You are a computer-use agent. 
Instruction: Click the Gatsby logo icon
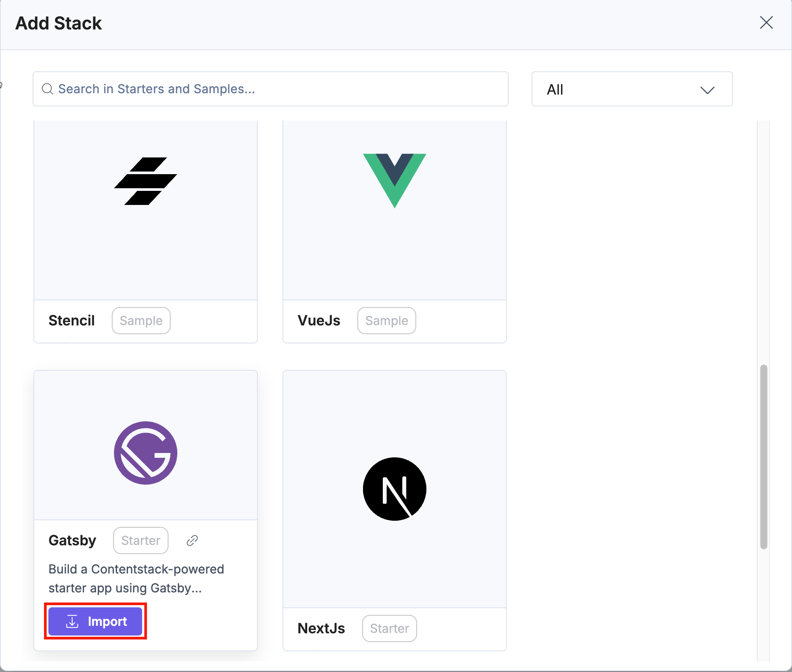(x=146, y=453)
